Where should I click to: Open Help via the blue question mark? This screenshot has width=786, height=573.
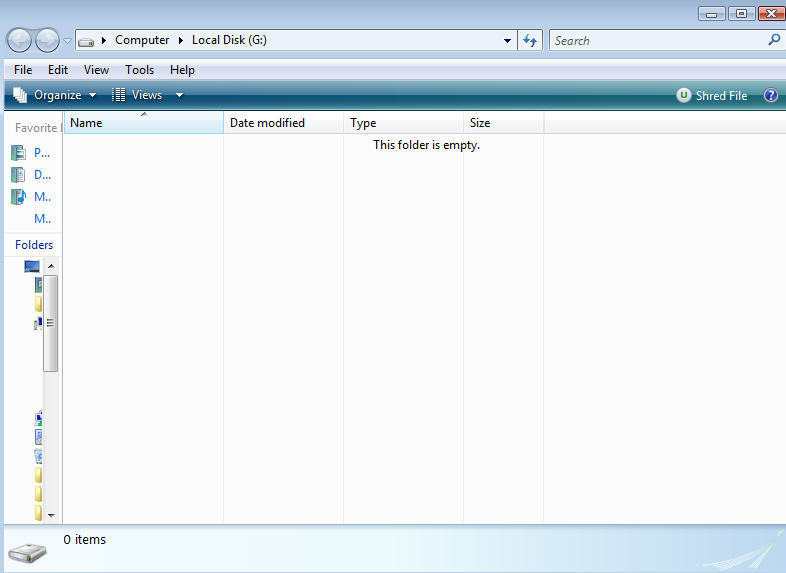tap(771, 95)
